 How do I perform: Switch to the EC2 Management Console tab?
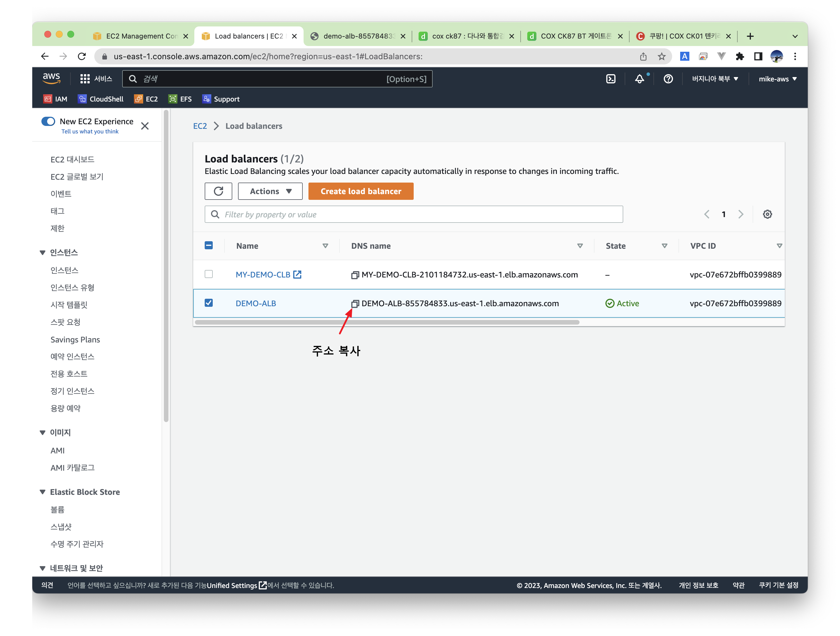141,36
